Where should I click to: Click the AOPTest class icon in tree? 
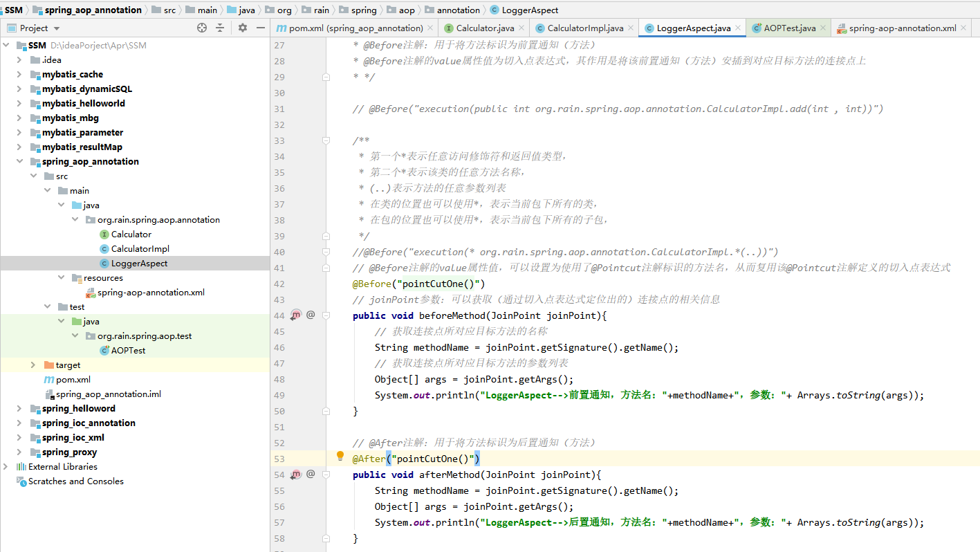[104, 351]
